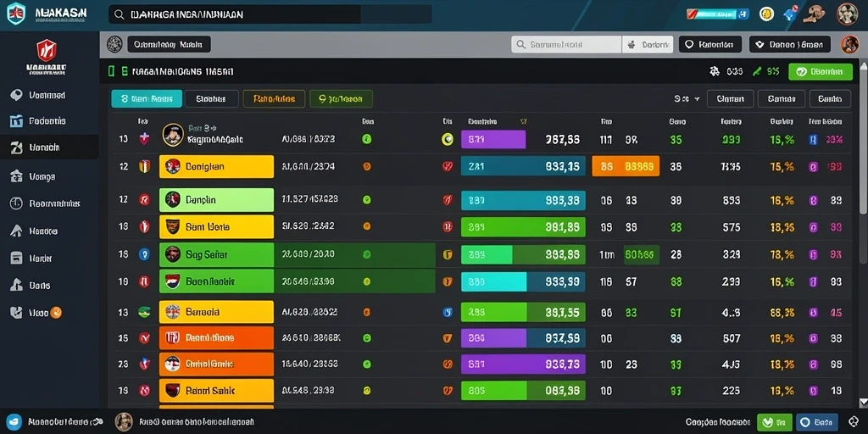Switch to the Siaohus tab
The height and width of the screenshot is (434, 868).
click(211, 99)
